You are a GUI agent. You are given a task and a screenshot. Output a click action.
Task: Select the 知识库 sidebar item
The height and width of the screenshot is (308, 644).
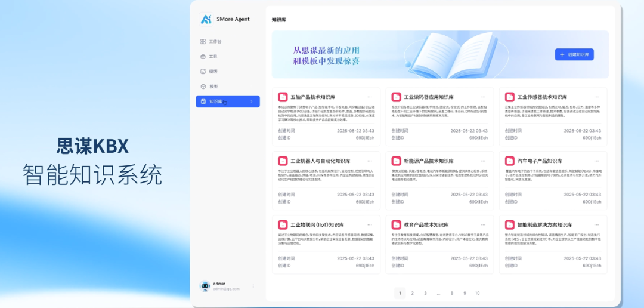[228, 101]
